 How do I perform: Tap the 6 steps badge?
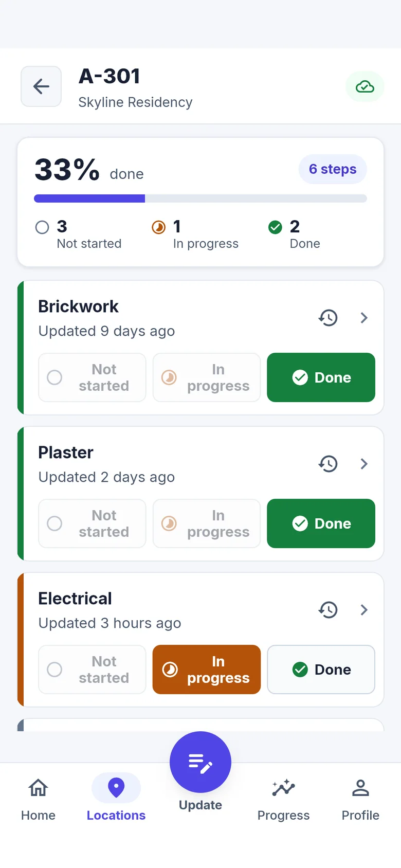[333, 169]
